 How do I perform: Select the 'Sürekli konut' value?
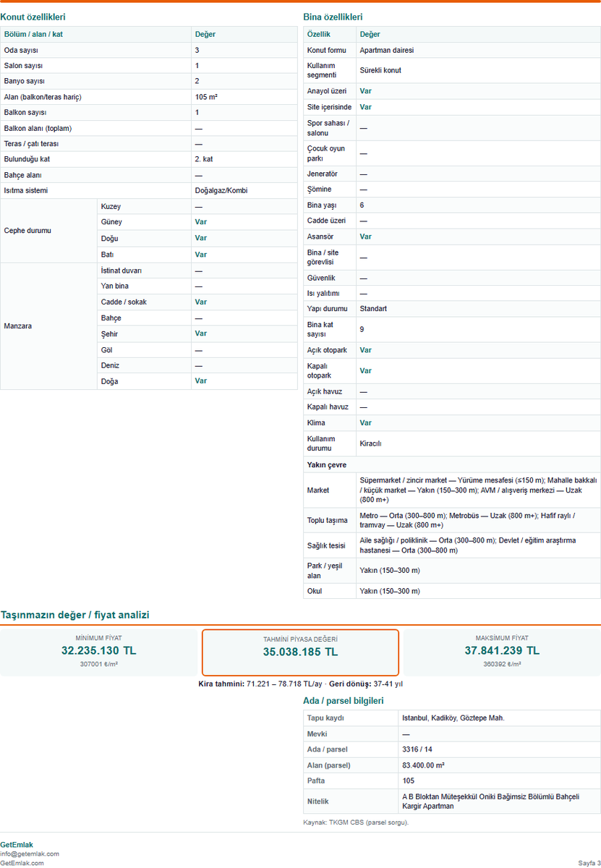pos(380,71)
